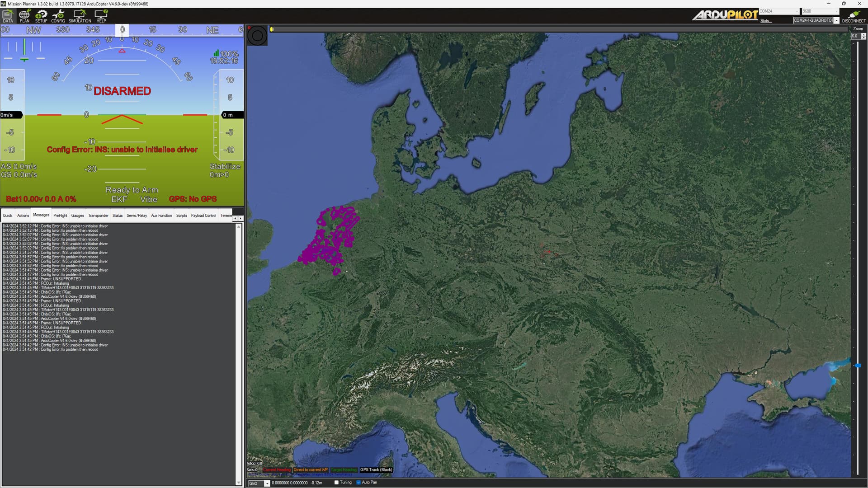Click the Ready to Arm text in HUD
Viewport: 868px width, 488px height.
pyautogui.click(x=132, y=190)
